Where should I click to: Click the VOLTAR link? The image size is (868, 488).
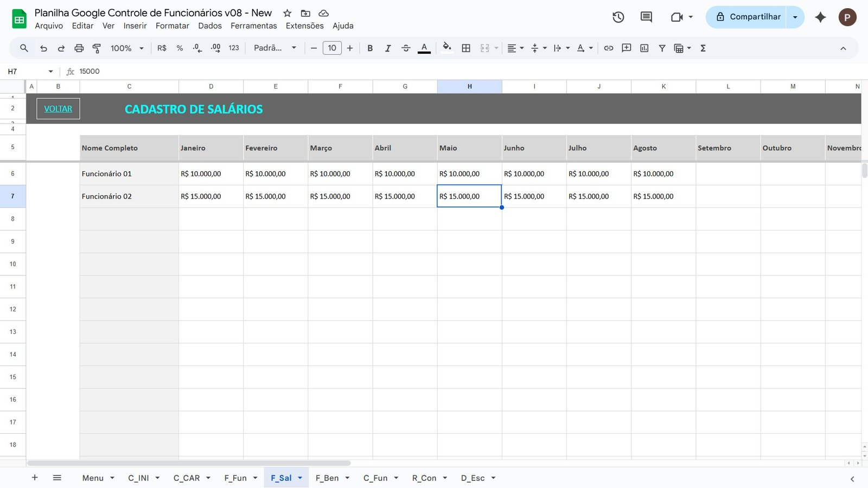[x=58, y=108]
